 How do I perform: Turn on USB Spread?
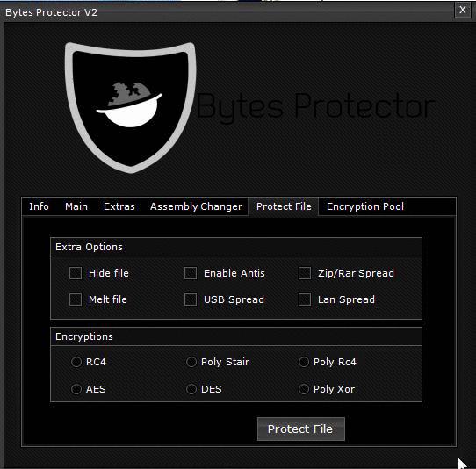pos(191,299)
